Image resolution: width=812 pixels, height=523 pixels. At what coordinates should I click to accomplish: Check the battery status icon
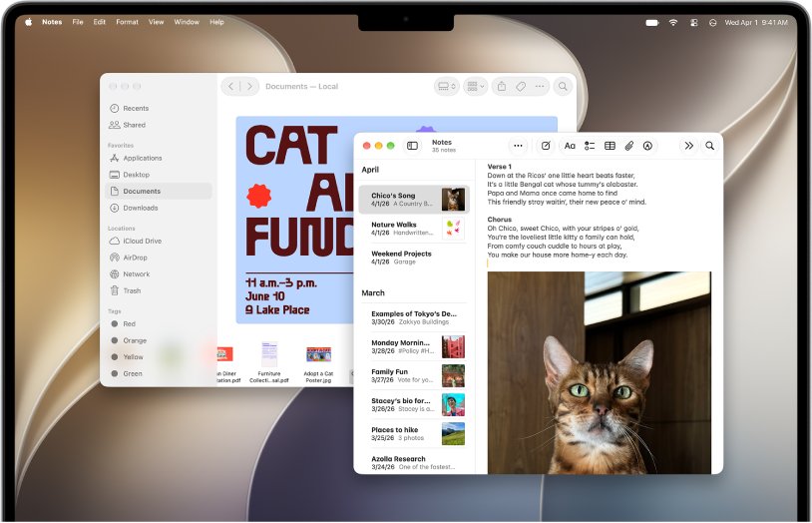tap(652, 23)
